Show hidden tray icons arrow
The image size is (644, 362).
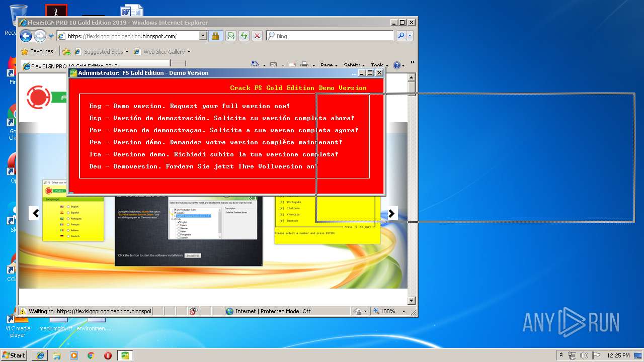pos(561,355)
